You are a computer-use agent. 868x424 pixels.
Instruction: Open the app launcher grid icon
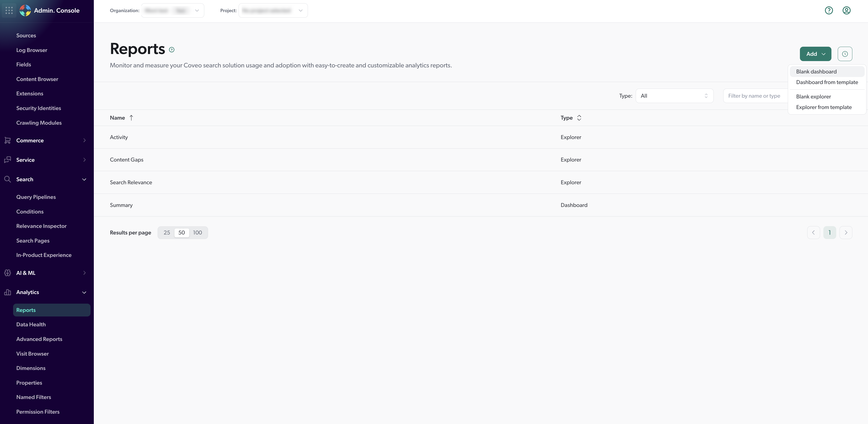(x=9, y=10)
